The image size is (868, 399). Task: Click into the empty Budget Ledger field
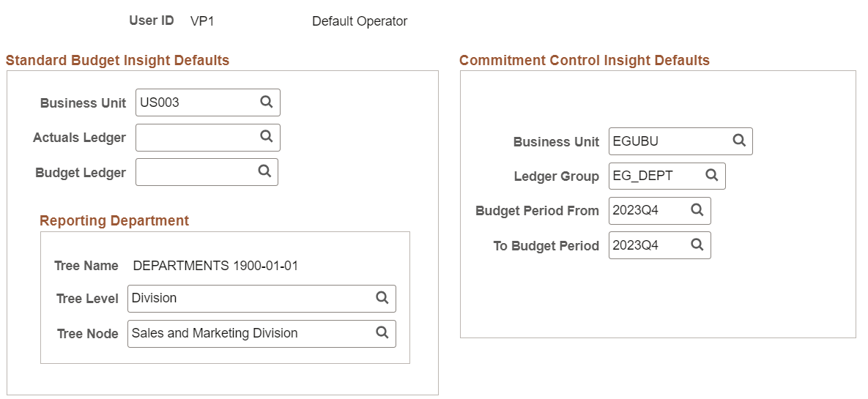pos(196,172)
